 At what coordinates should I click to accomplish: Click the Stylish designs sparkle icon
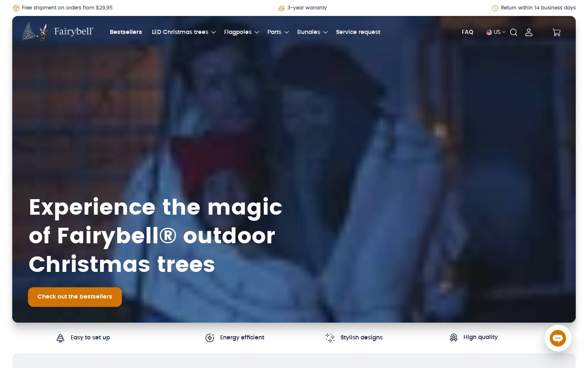coord(330,338)
